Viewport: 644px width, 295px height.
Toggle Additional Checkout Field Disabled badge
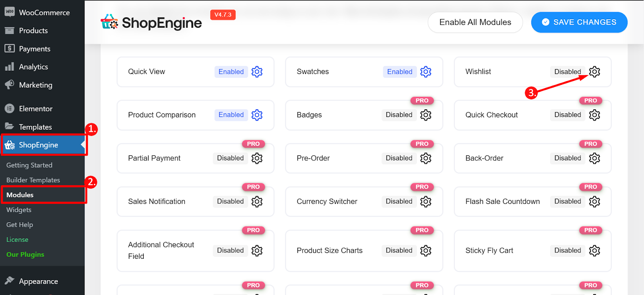230,250
